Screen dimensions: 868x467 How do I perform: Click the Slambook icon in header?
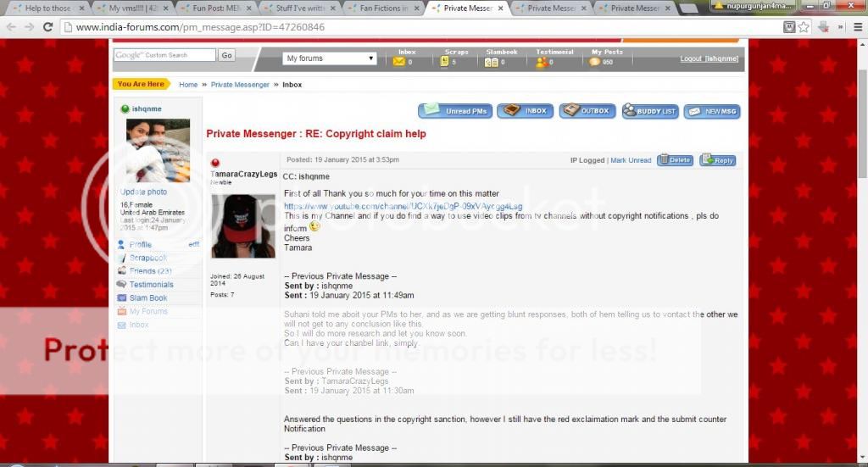491,62
